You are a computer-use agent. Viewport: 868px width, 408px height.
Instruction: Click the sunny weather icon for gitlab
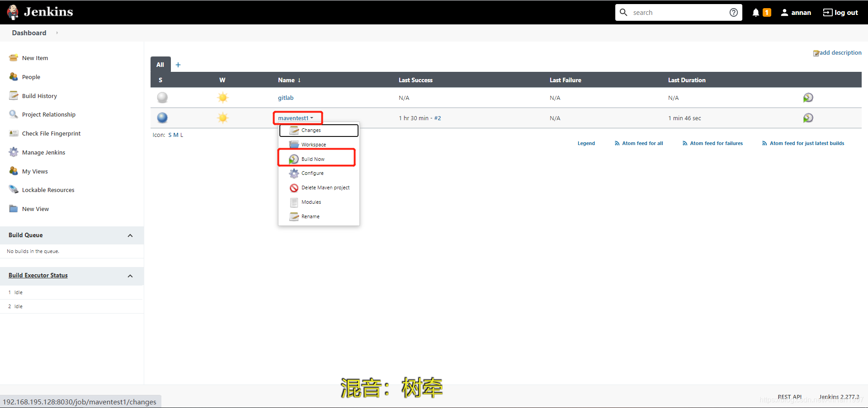tap(223, 98)
